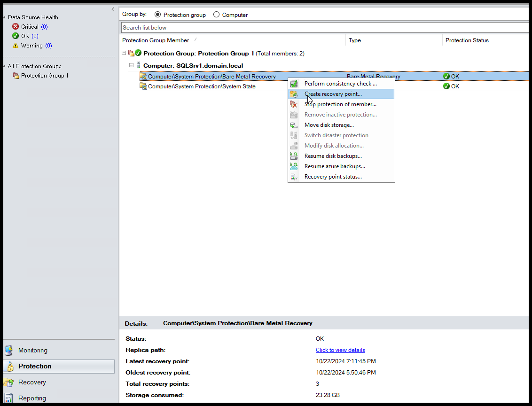Click the Resume disk backups icon
Image resolution: width=532 pixels, height=406 pixels.
pyautogui.click(x=294, y=156)
